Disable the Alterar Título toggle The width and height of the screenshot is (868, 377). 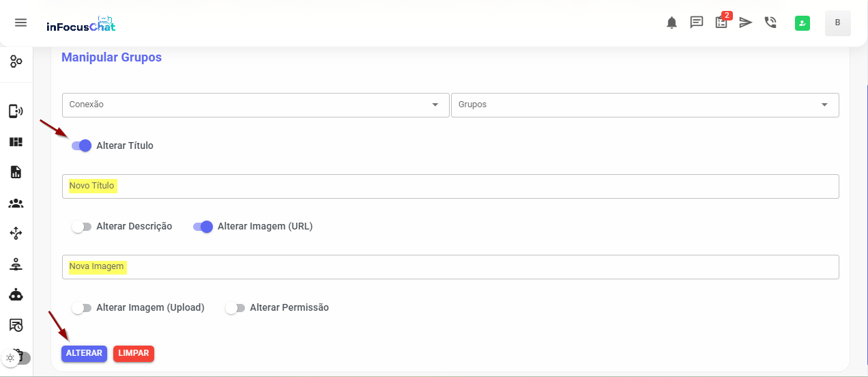82,145
